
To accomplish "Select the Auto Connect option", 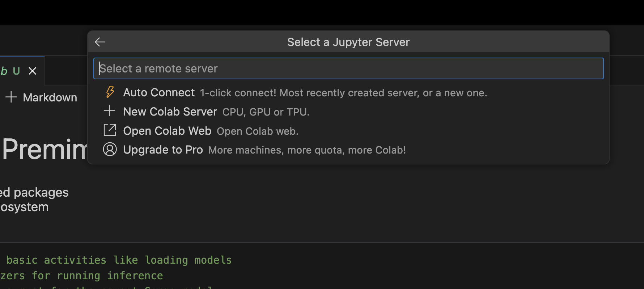I will (159, 93).
